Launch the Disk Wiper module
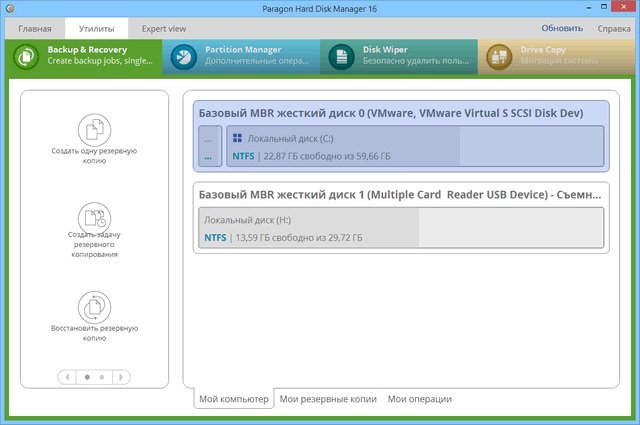Viewport: 640px width, 425px height. pos(398,57)
